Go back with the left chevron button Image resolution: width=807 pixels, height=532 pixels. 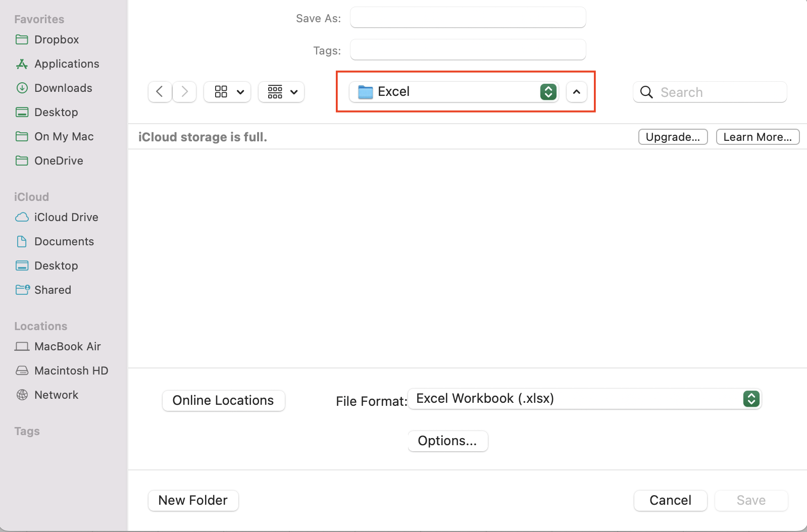[160, 92]
